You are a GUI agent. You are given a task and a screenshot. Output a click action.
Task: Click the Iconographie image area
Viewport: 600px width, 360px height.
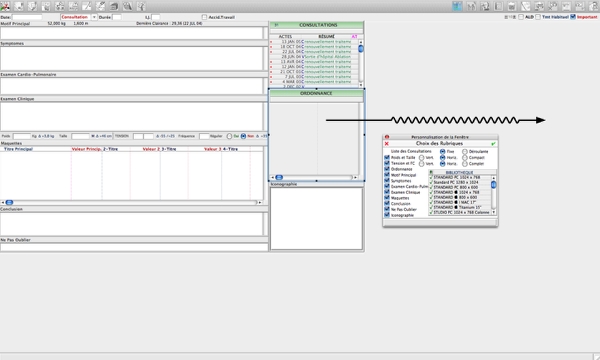(x=316, y=218)
